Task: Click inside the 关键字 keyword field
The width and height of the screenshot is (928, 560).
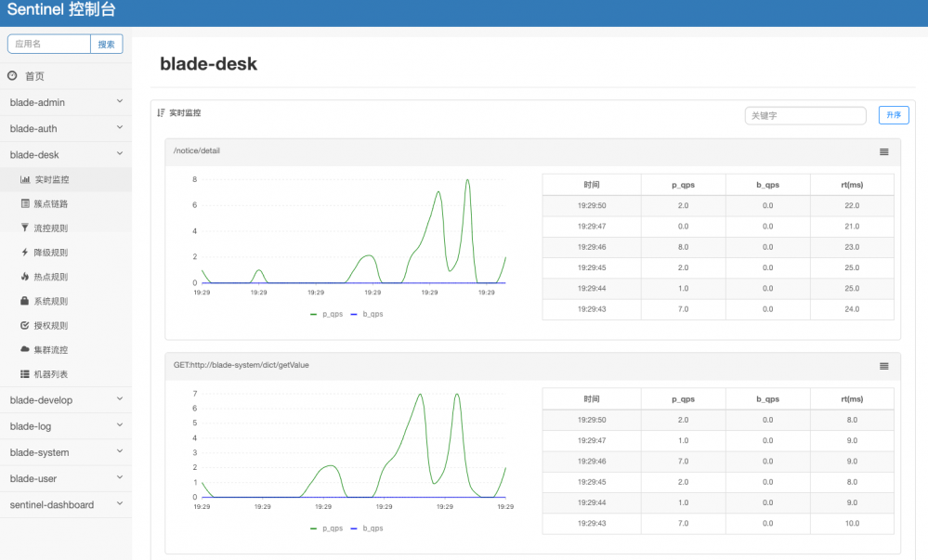Action: point(804,115)
